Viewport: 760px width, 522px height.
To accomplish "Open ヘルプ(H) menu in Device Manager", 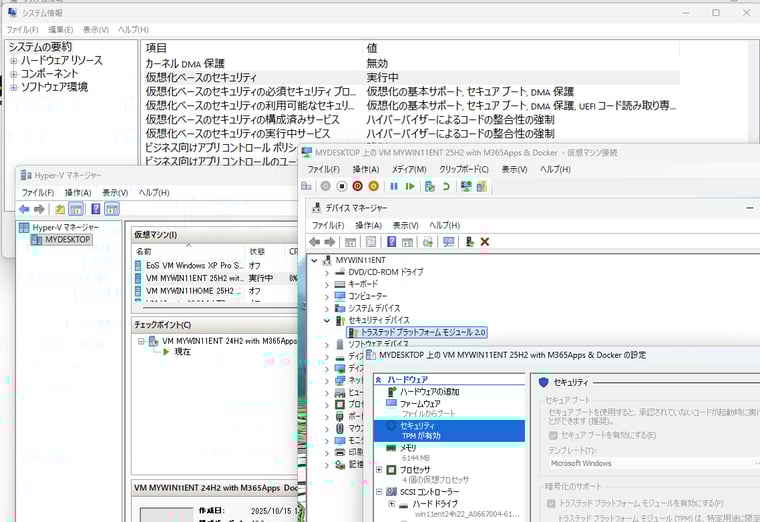I will [x=444, y=225].
